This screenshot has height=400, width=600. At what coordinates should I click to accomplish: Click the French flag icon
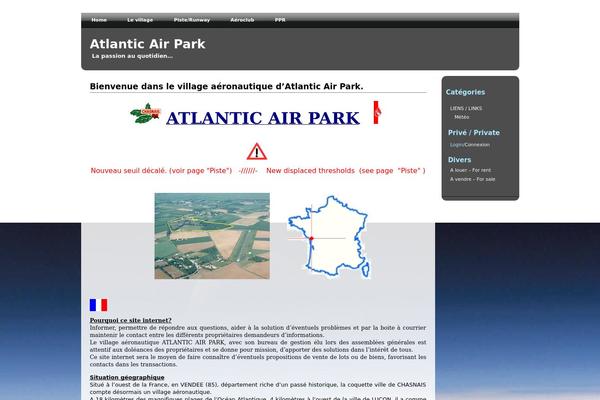pyautogui.click(x=98, y=305)
